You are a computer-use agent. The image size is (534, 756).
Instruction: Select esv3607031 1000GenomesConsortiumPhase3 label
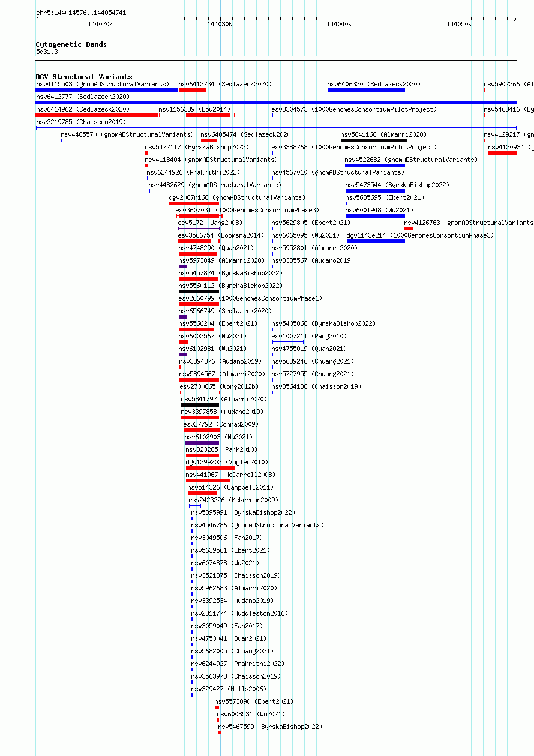tap(247, 210)
